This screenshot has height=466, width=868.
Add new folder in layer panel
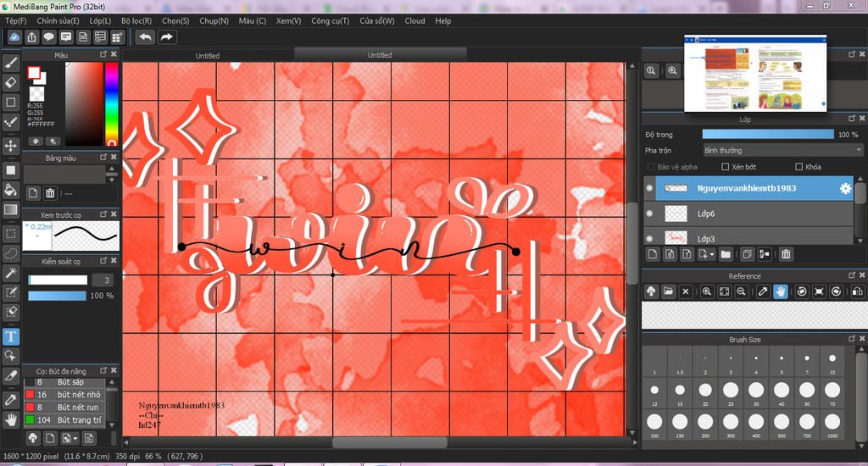pyautogui.click(x=726, y=254)
